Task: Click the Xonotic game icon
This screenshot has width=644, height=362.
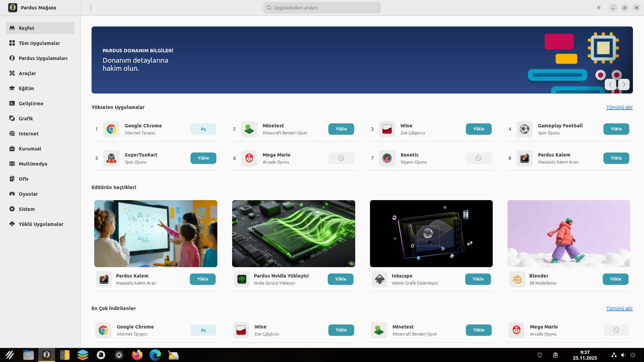Action: click(387, 158)
